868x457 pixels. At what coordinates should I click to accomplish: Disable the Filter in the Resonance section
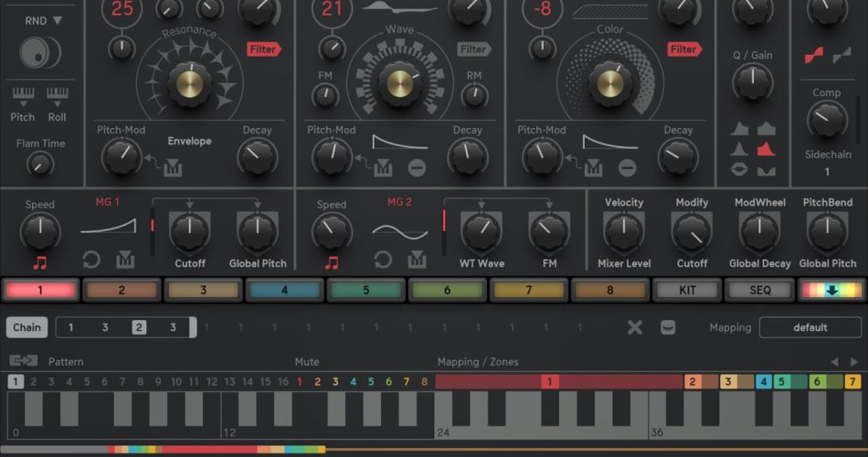click(x=263, y=49)
